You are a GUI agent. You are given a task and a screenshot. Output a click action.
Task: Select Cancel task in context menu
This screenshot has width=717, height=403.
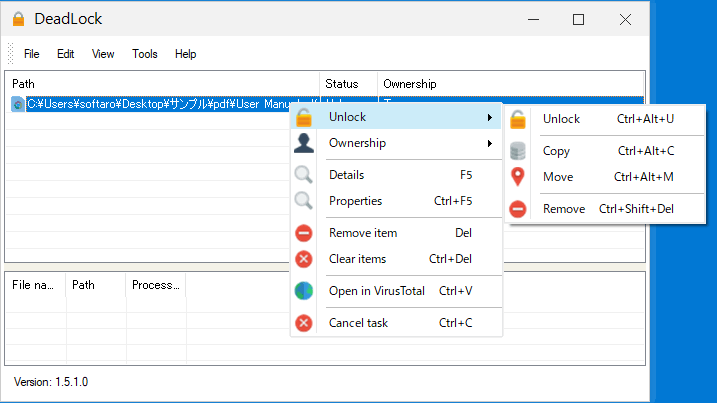[x=358, y=323]
